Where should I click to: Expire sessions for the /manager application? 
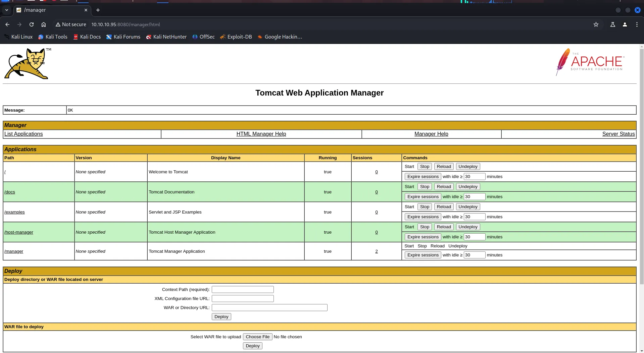tap(423, 255)
